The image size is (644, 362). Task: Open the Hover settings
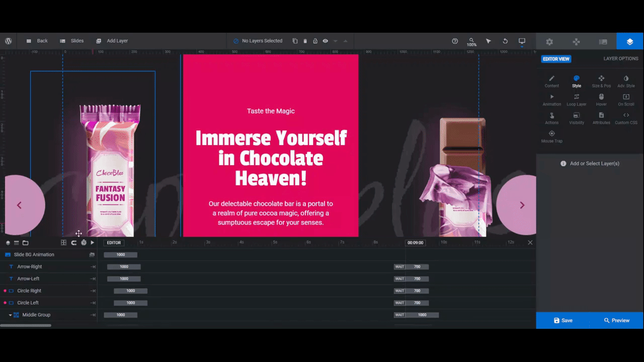click(601, 100)
